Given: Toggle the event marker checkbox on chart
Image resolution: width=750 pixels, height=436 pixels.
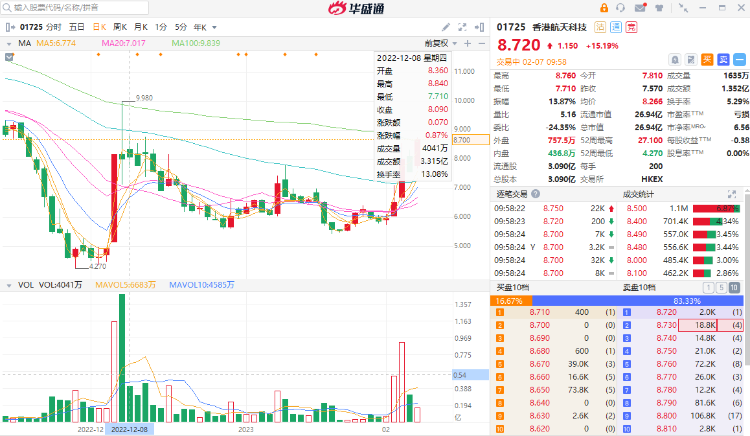Looking at the screenshot, I should coord(9,57).
